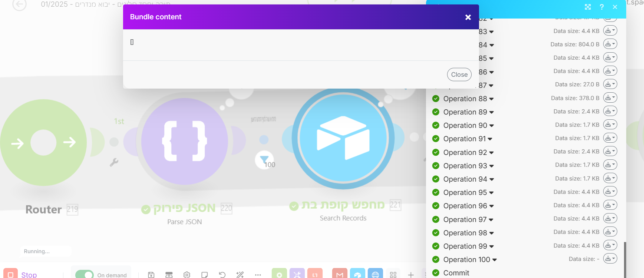
Task: Expand Operation 93 details
Action: (469, 166)
